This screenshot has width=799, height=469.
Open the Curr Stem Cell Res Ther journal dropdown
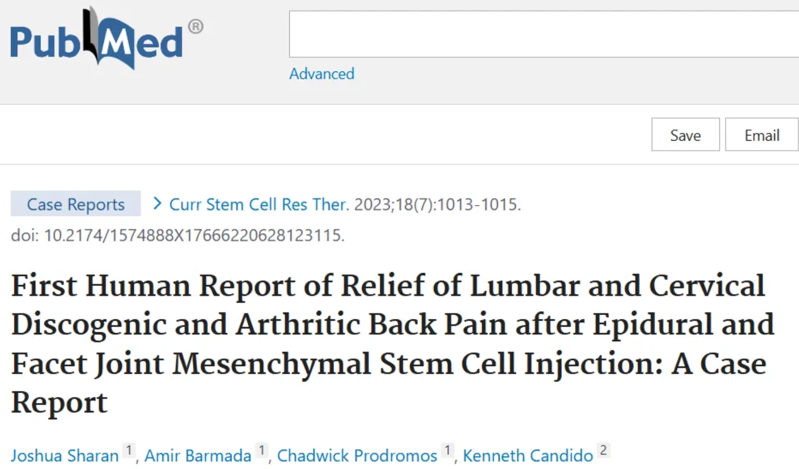258,205
